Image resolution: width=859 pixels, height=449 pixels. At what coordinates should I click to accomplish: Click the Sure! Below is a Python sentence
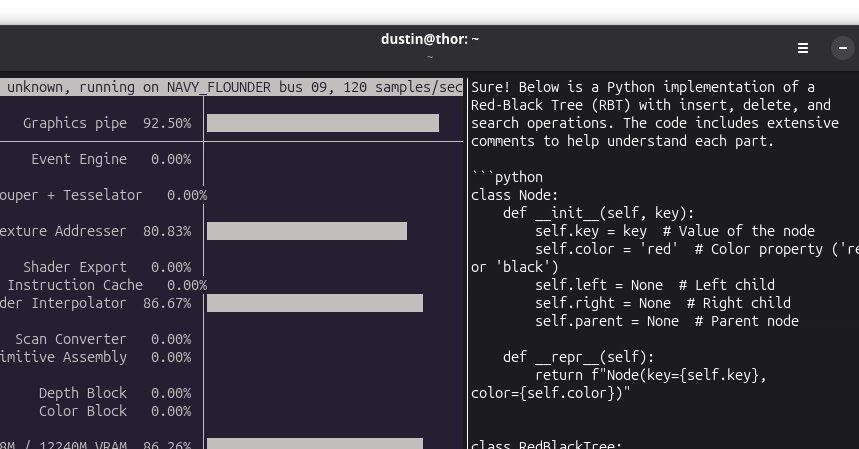(643, 87)
